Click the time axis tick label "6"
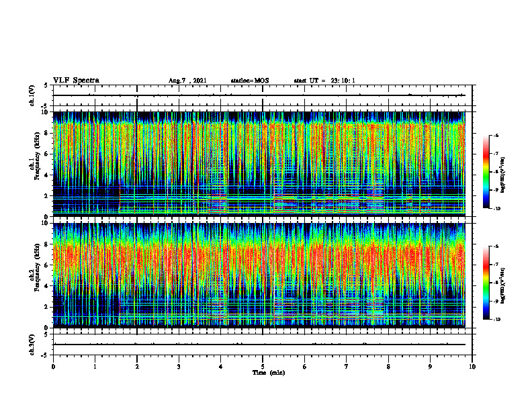The height and width of the screenshot is (411, 532). (305, 367)
